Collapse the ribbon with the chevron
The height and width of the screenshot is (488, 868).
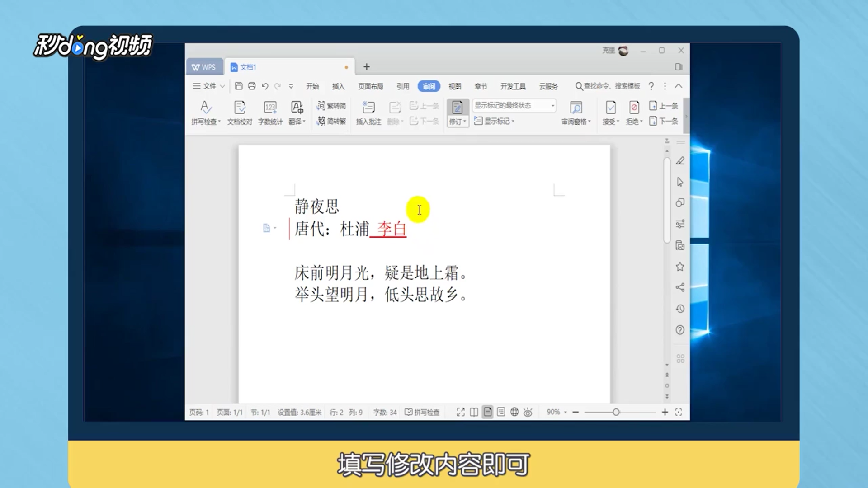click(679, 86)
